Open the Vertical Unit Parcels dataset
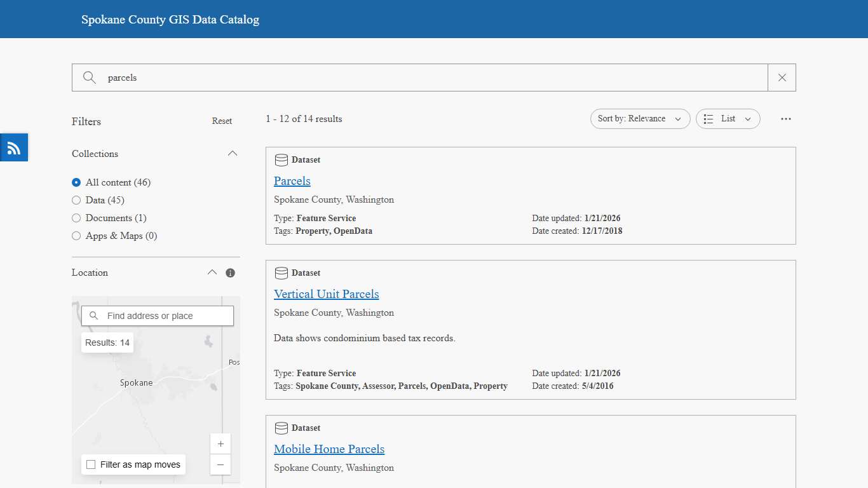Screen dimensions: 868x488 327,294
